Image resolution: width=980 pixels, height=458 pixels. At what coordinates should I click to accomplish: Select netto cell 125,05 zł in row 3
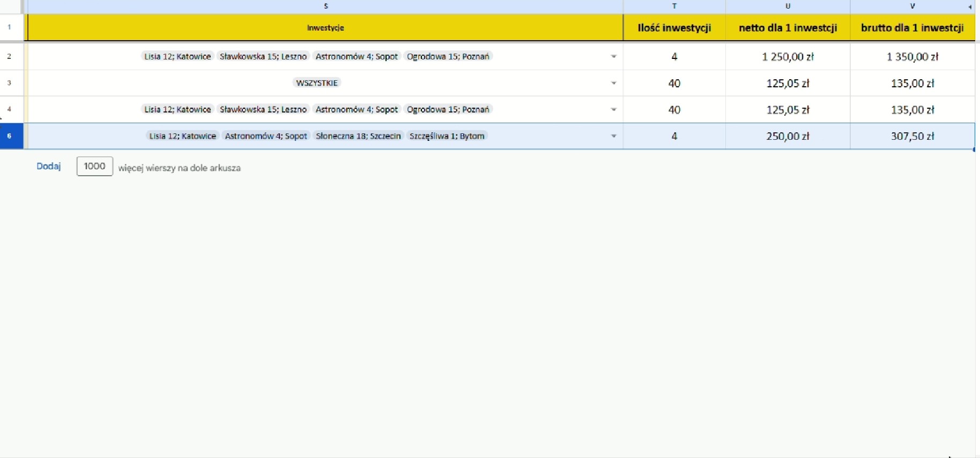[788, 83]
